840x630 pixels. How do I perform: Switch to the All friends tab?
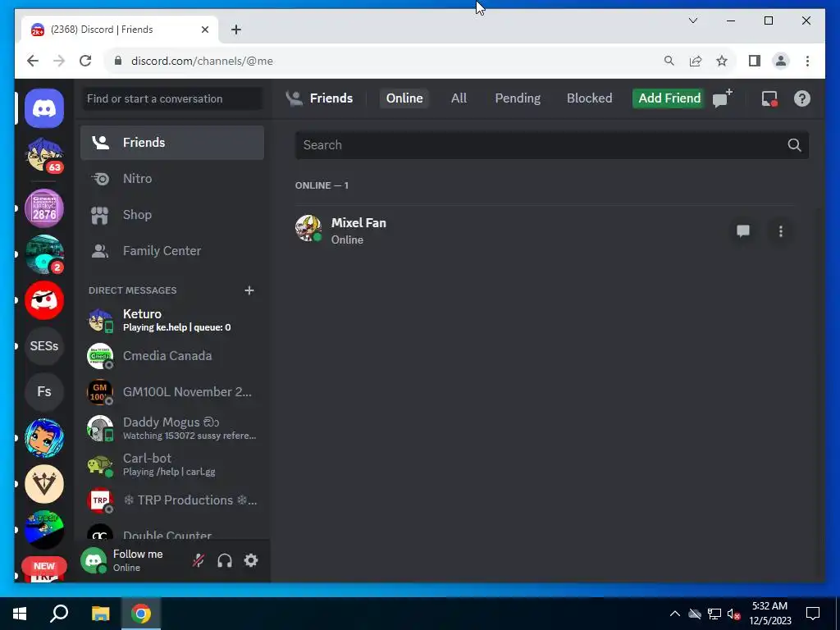(459, 98)
